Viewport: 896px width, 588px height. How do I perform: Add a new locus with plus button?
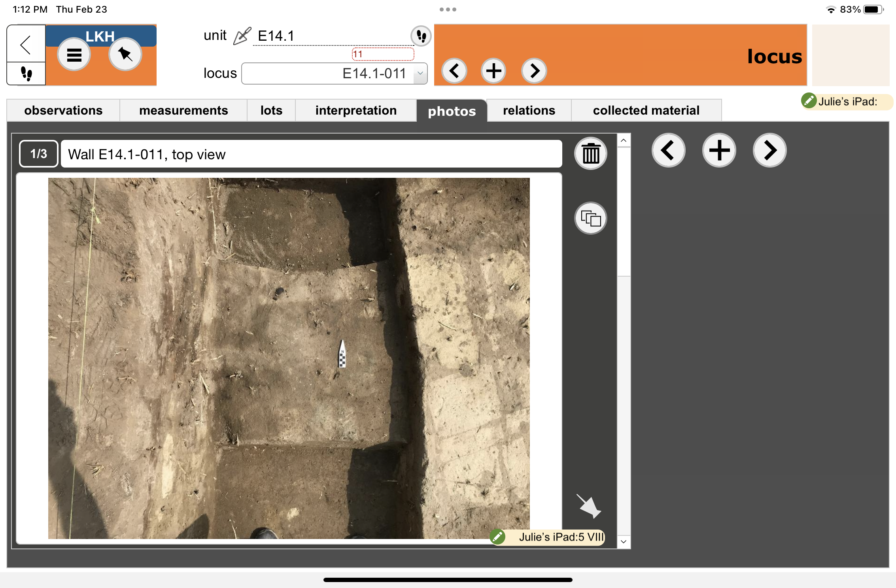[x=493, y=71]
